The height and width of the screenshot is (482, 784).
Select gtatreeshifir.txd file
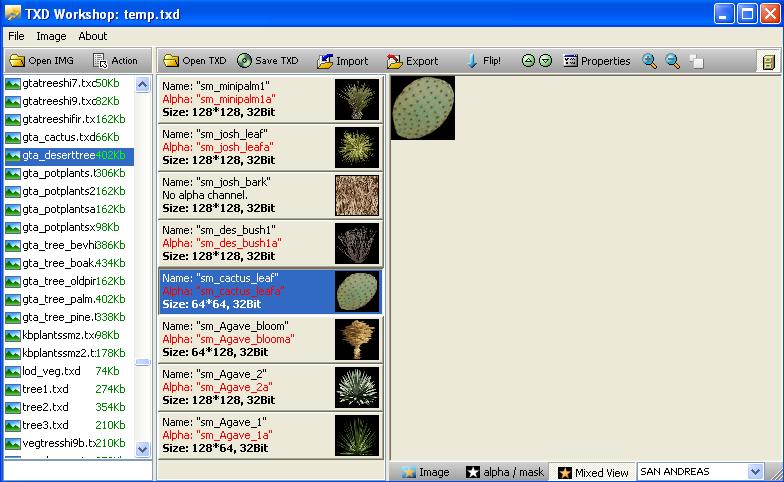(69, 119)
